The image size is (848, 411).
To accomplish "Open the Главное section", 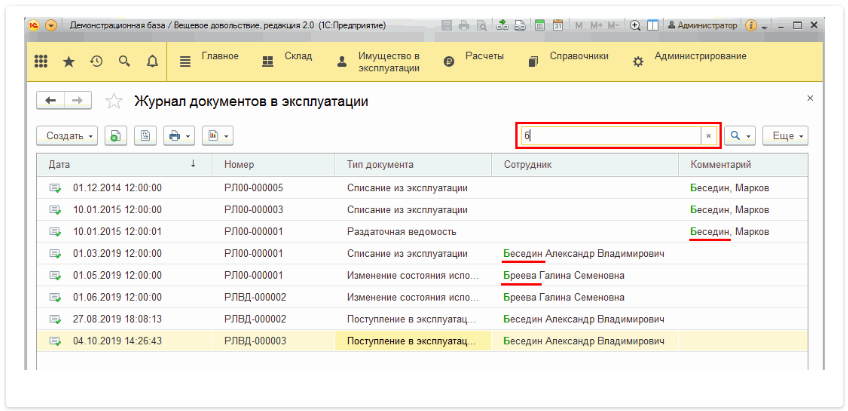I will pos(219,57).
